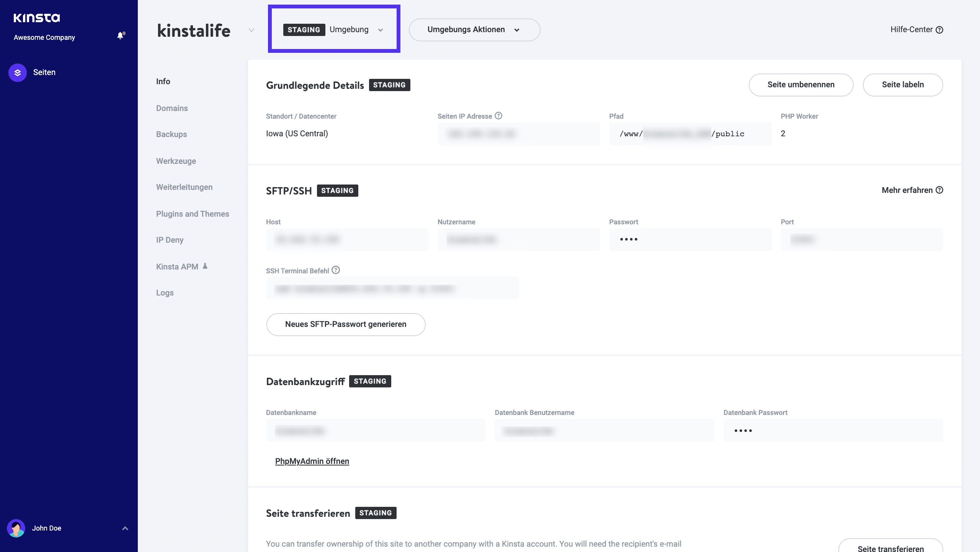Click help icon next to Seiten IP Adresse

(498, 116)
